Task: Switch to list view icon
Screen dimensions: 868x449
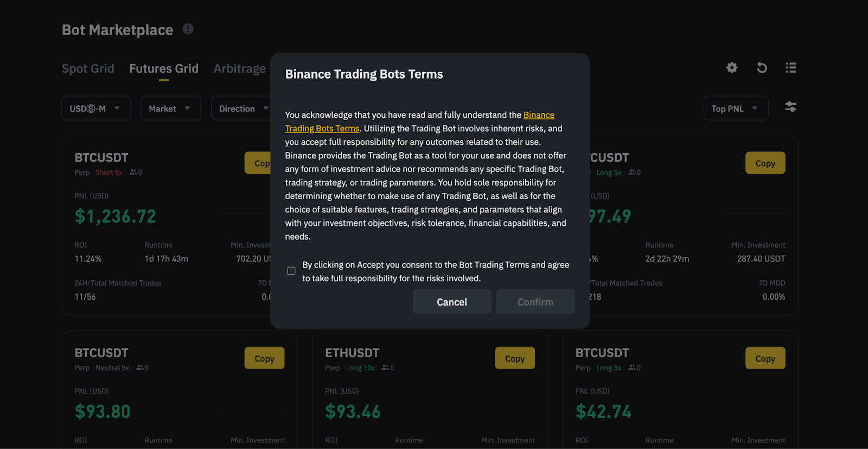Action: (790, 67)
